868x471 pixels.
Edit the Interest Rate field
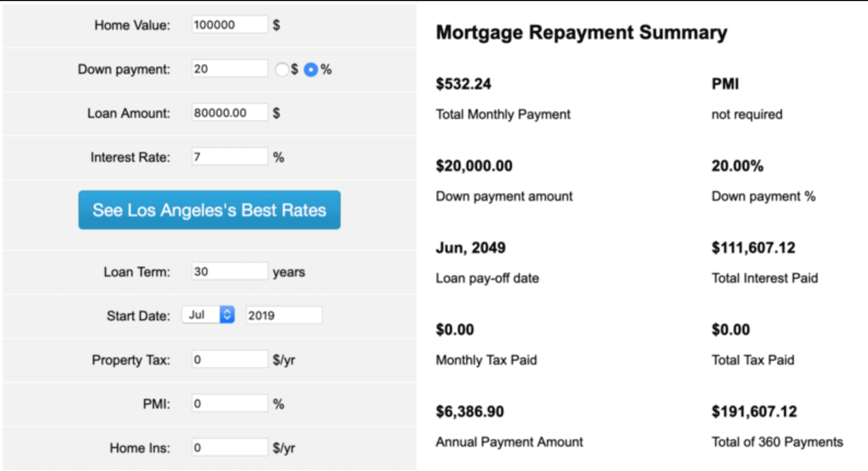click(229, 157)
